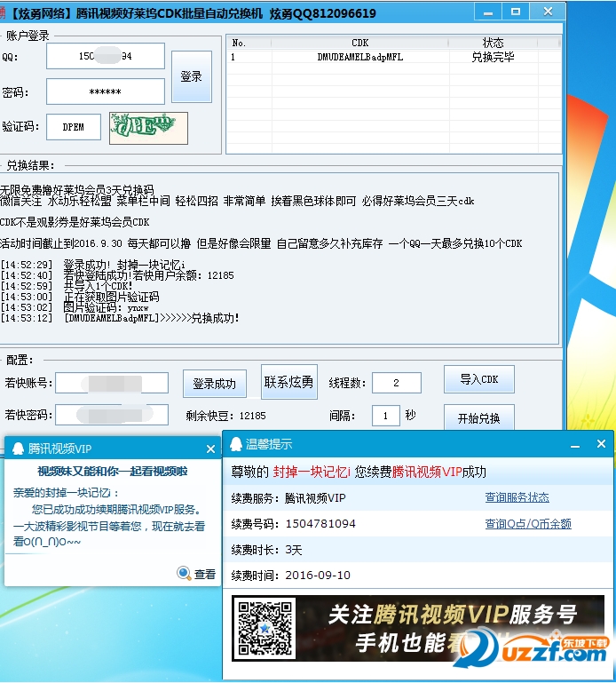The image size is (616, 683).
Task: Click the QR code in the VIP banner
Action: click(x=265, y=628)
